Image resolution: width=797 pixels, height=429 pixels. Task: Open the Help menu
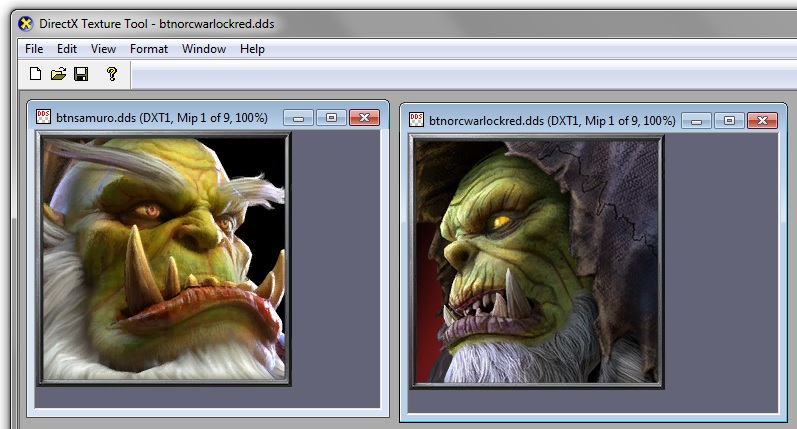(252, 49)
